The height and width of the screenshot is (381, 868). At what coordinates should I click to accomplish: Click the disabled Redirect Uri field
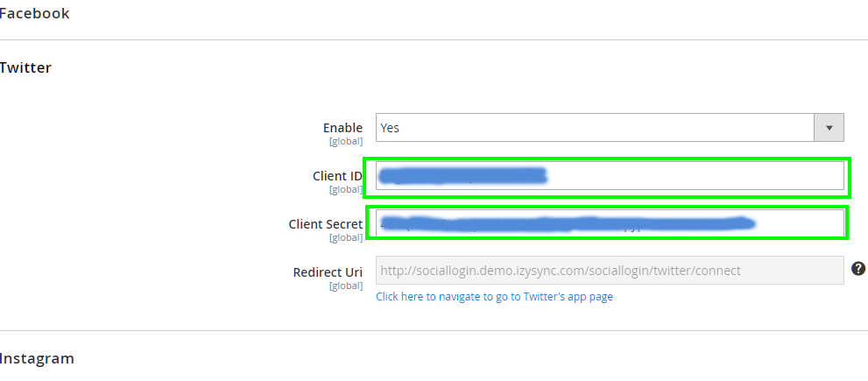pyautogui.click(x=610, y=271)
